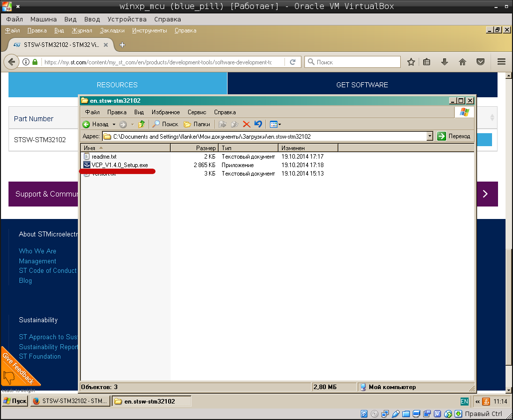Click the grey forward arrow in Explorer
Viewport: 513px width, 420px height.
tap(123, 124)
